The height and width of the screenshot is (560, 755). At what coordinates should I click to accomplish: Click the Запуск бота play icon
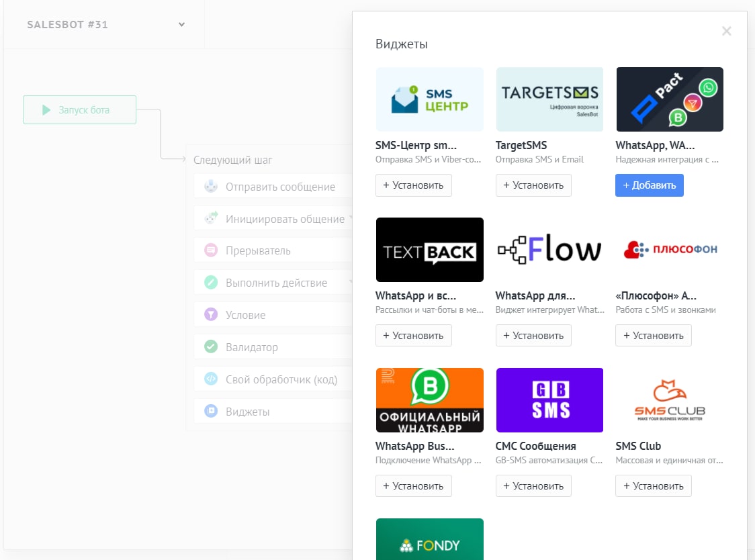(46, 110)
